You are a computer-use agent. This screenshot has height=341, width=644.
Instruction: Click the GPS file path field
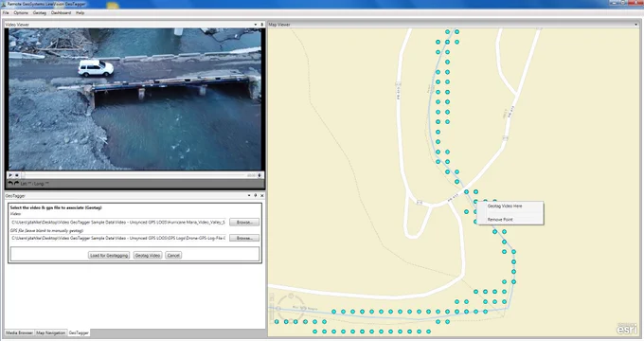118,238
